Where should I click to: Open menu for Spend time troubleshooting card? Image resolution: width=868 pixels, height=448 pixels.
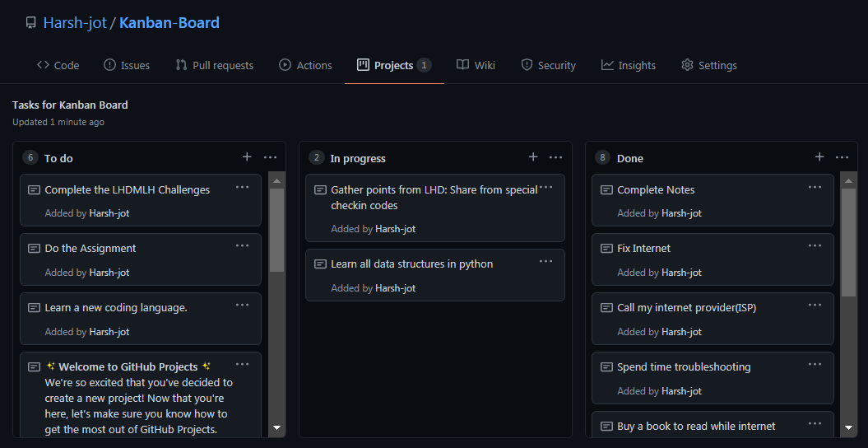coord(815,364)
